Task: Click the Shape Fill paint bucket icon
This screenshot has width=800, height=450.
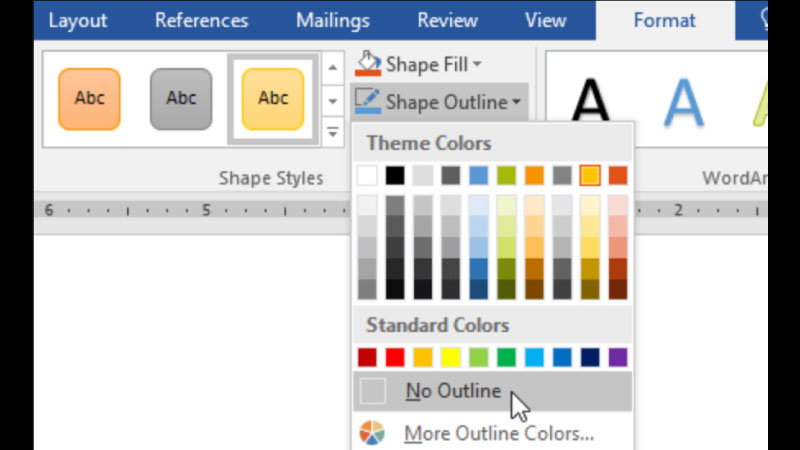Action: (x=369, y=64)
